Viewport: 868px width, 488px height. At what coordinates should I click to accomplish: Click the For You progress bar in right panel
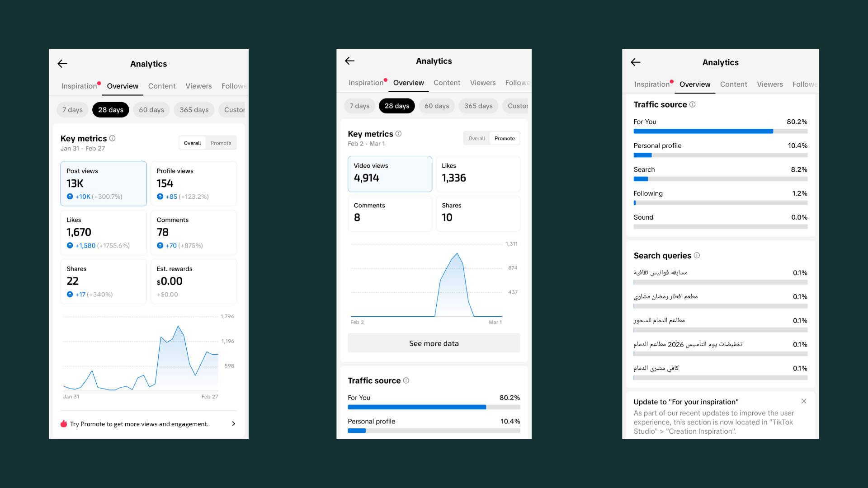(x=720, y=131)
